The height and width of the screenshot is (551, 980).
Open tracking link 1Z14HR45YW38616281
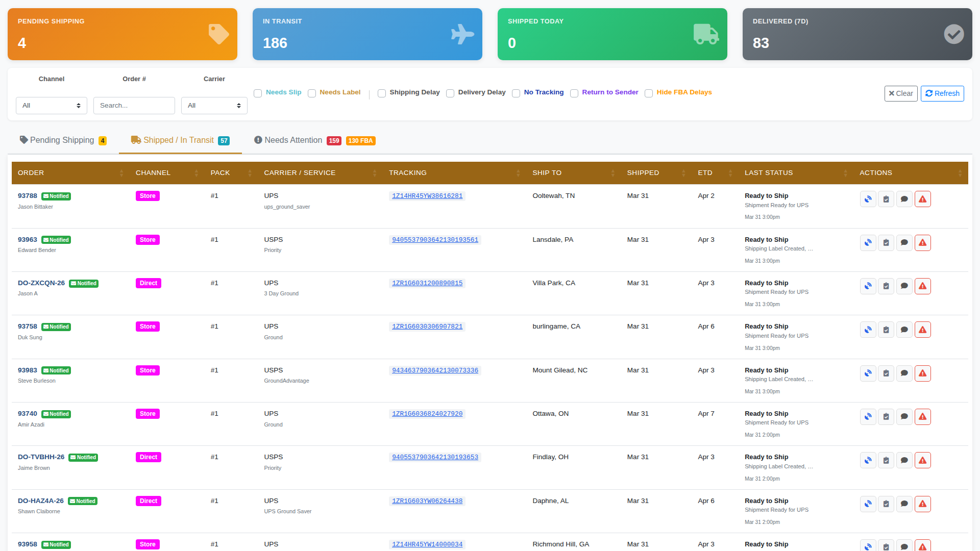(427, 195)
